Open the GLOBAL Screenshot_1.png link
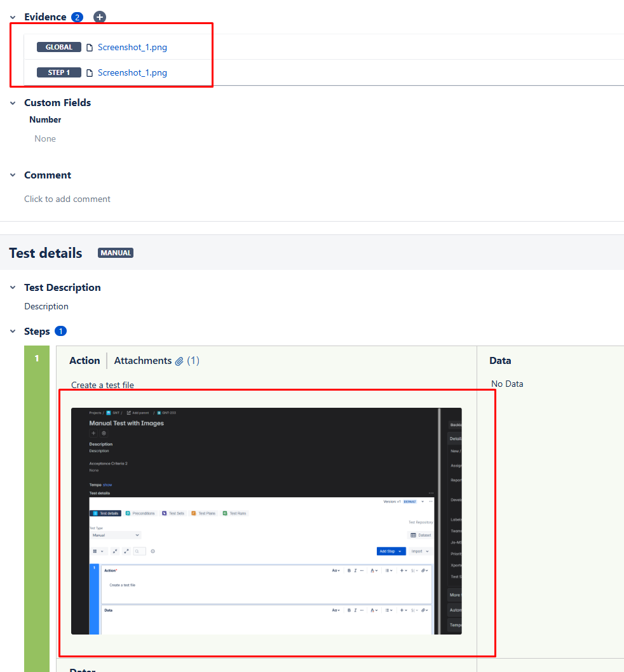The width and height of the screenshot is (624, 672). click(132, 47)
